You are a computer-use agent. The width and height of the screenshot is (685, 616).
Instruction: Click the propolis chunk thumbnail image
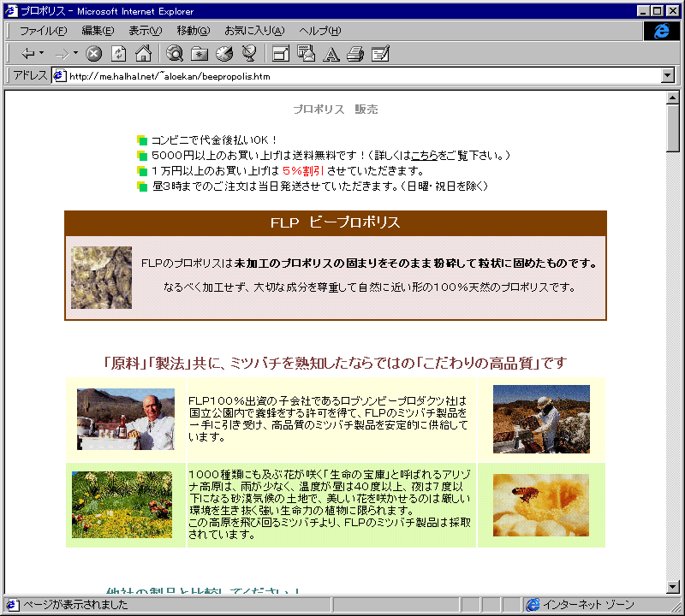(x=101, y=278)
